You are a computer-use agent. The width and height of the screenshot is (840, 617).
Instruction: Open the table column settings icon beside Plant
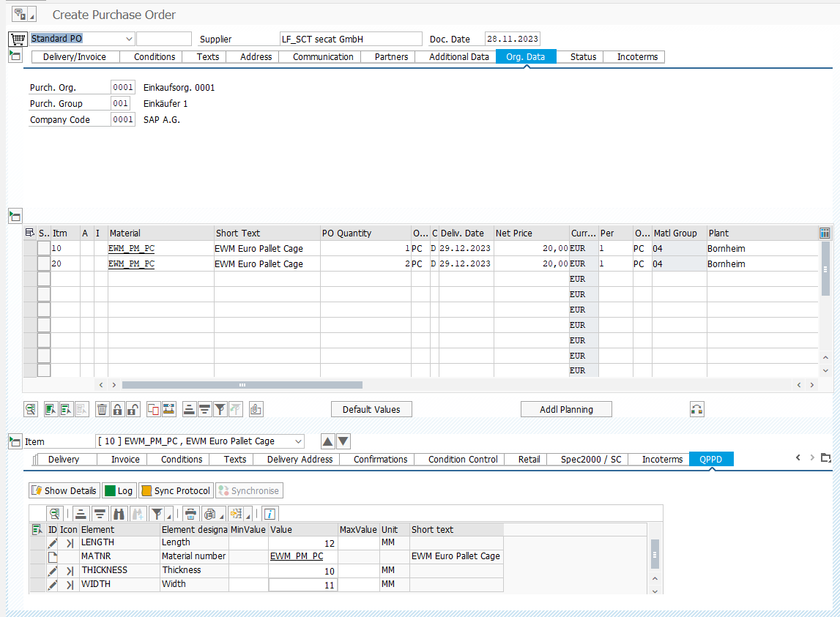(x=825, y=233)
